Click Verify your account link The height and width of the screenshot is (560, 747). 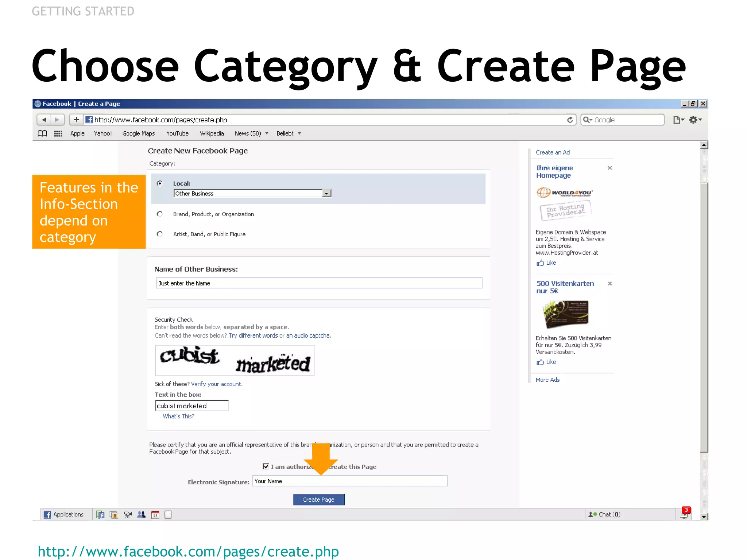point(216,384)
